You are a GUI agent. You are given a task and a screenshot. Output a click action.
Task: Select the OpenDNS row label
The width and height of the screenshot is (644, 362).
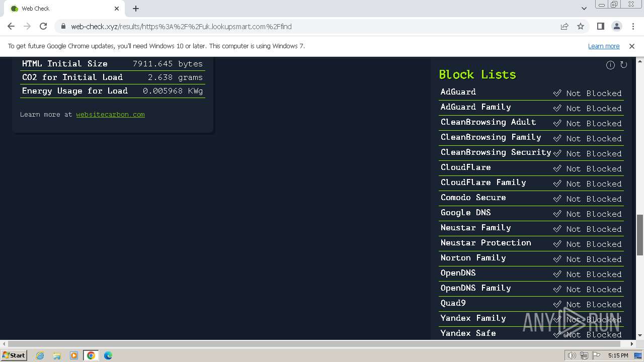point(458,273)
